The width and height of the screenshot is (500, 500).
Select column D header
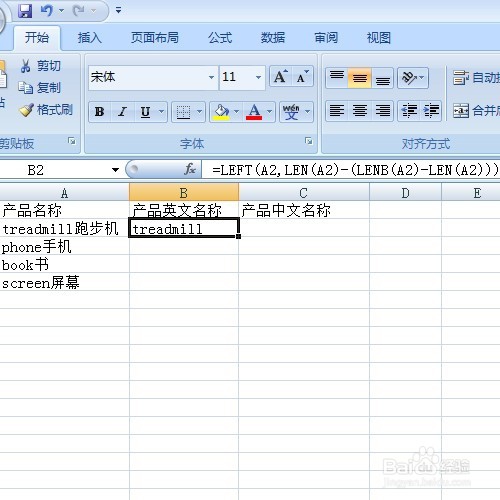point(405,193)
